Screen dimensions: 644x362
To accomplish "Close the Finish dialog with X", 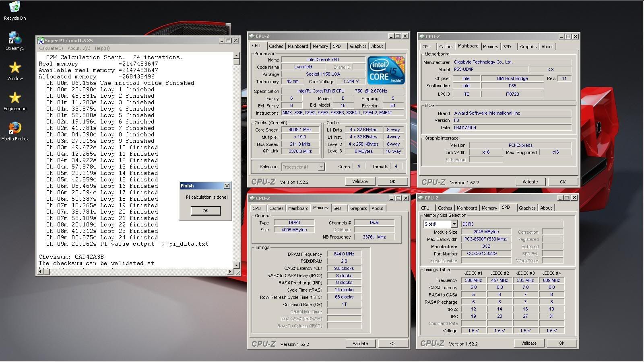I will coord(227,186).
